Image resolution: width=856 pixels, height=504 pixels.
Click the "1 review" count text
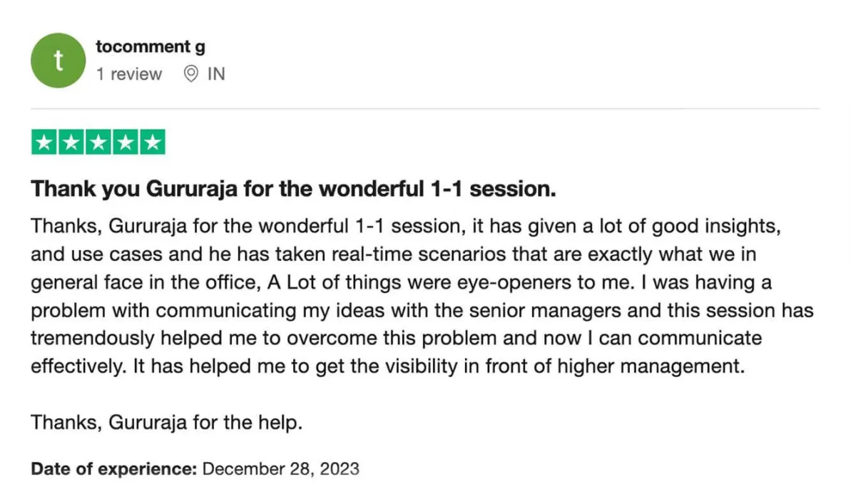pyautogui.click(x=129, y=73)
